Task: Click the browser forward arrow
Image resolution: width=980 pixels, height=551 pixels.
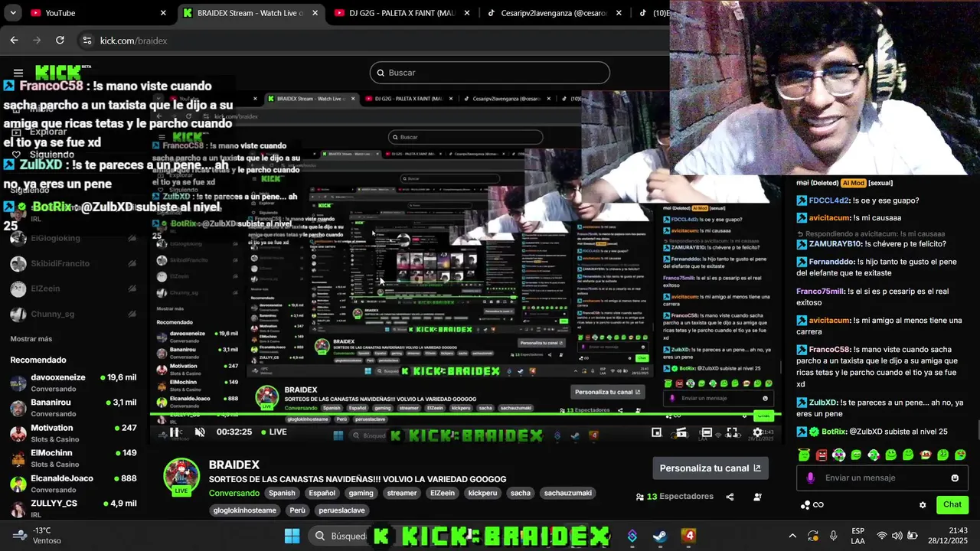Action: pos(37,41)
